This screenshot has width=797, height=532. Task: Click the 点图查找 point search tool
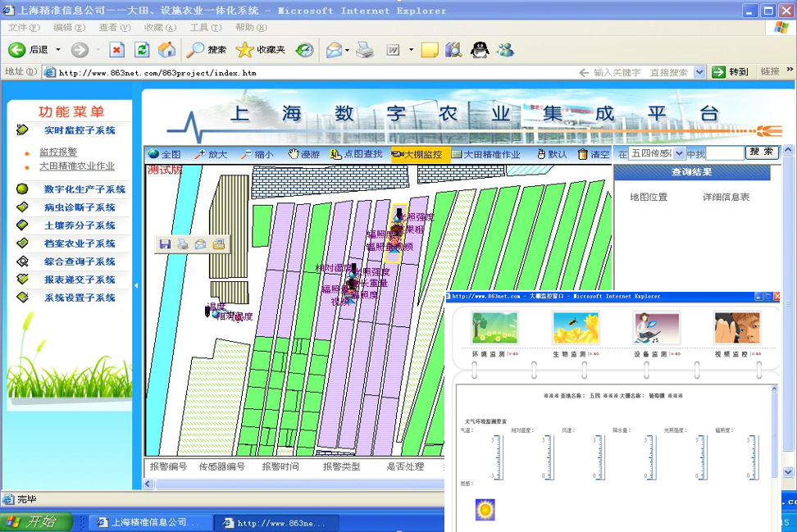(x=356, y=154)
